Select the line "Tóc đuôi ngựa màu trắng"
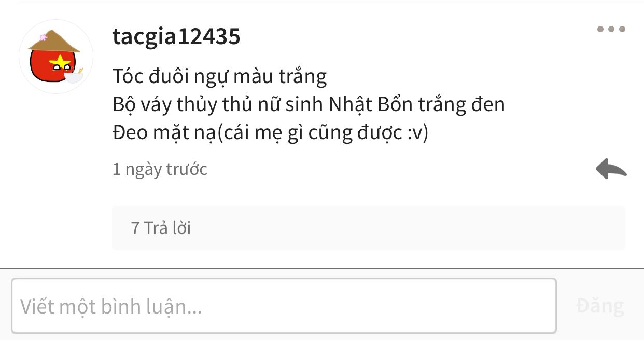Screen dimensions: 644x340 click(219, 77)
